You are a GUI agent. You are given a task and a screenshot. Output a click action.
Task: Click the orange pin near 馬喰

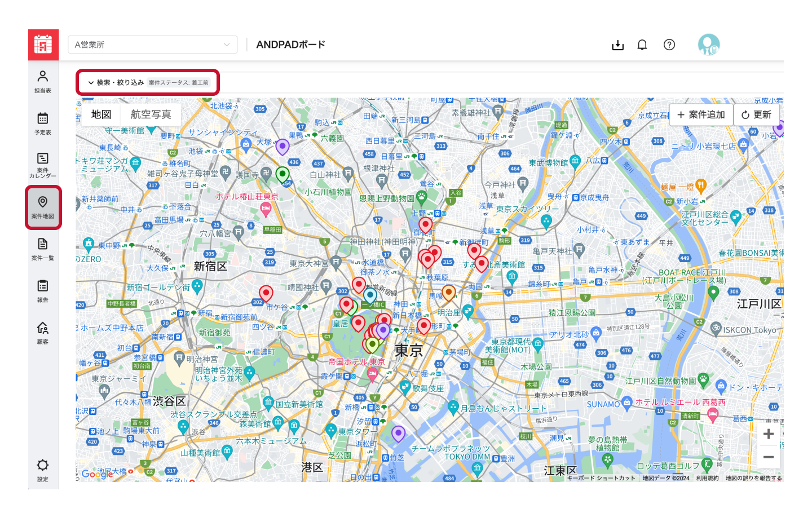pos(449,293)
